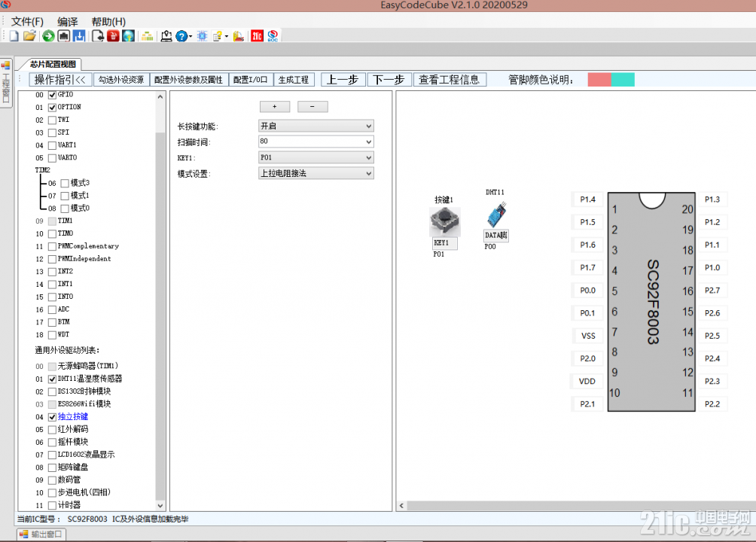Click the minus button to remove key

tap(312, 107)
